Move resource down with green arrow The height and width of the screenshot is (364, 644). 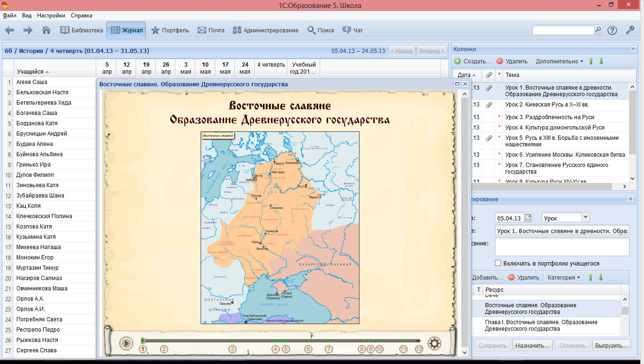(x=601, y=277)
